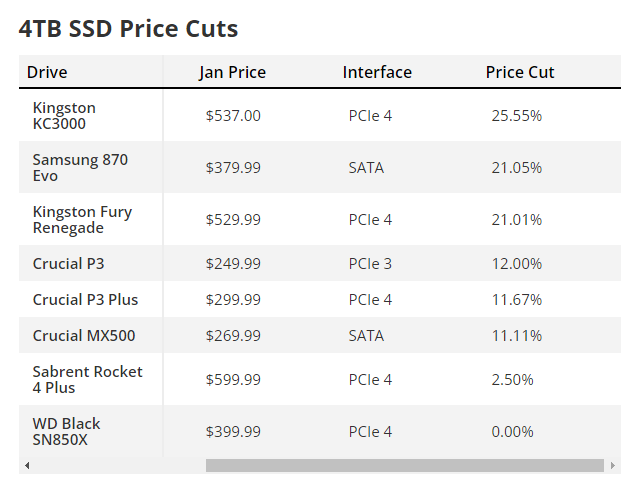Click the left scroll arrow of the table
This screenshot has width=629, height=483.
click(27, 465)
